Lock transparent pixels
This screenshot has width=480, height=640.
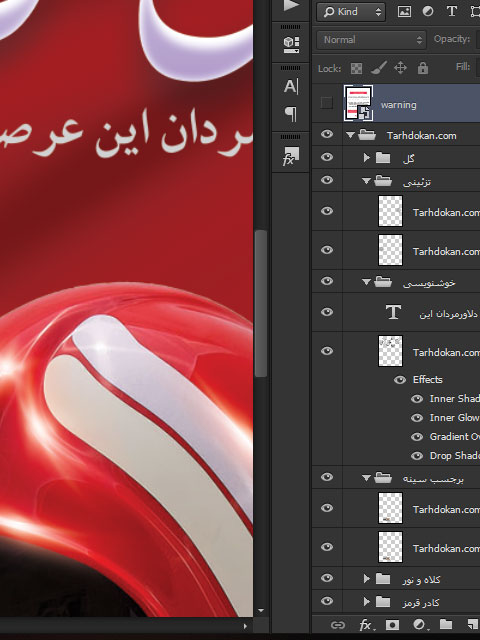pos(356,68)
